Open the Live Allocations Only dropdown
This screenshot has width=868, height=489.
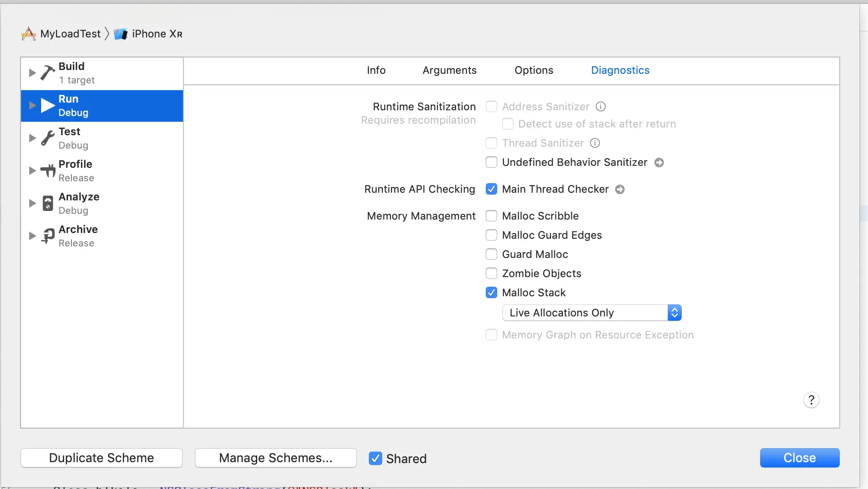(592, 313)
